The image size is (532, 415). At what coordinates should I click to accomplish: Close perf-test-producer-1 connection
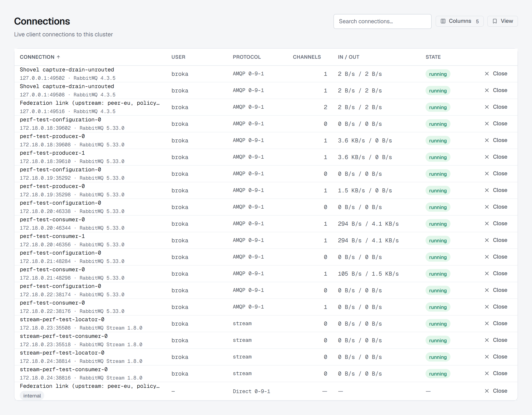click(496, 157)
